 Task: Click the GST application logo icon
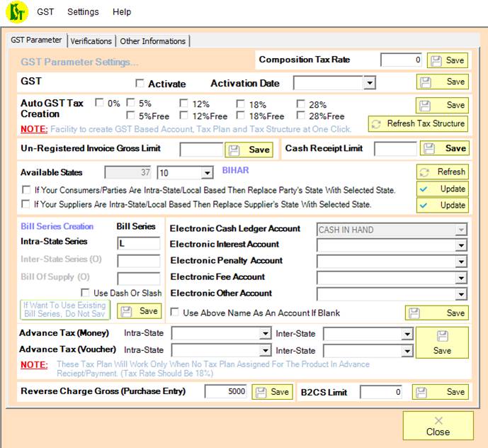pos(16,12)
